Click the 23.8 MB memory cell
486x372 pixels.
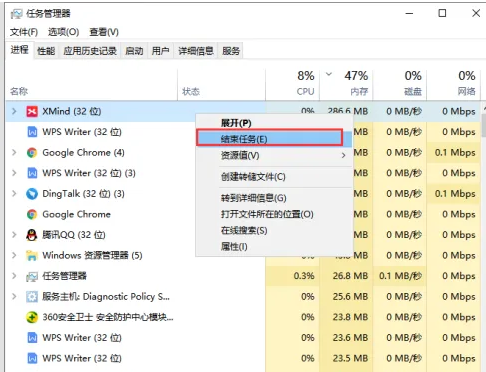pos(346,317)
